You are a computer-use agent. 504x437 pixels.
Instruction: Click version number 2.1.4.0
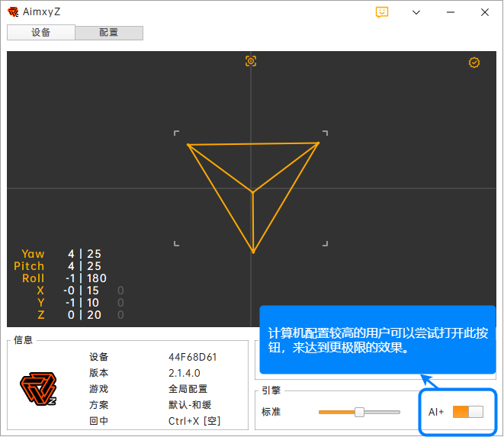pyautogui.click(x=185, y=373)
